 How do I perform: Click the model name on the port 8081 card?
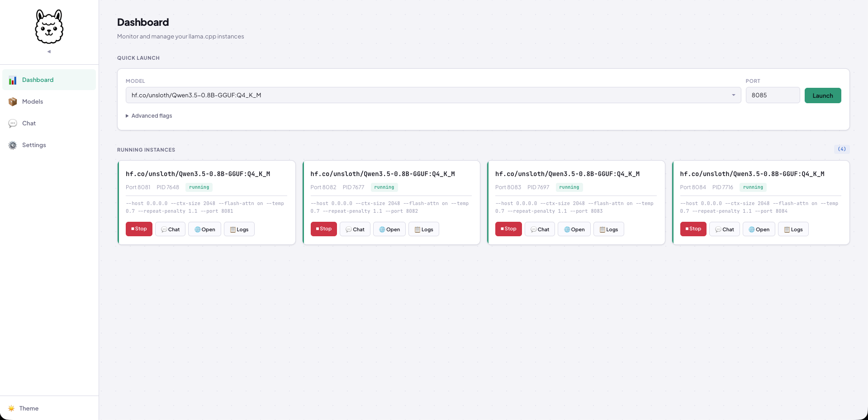tap(198, 174)
